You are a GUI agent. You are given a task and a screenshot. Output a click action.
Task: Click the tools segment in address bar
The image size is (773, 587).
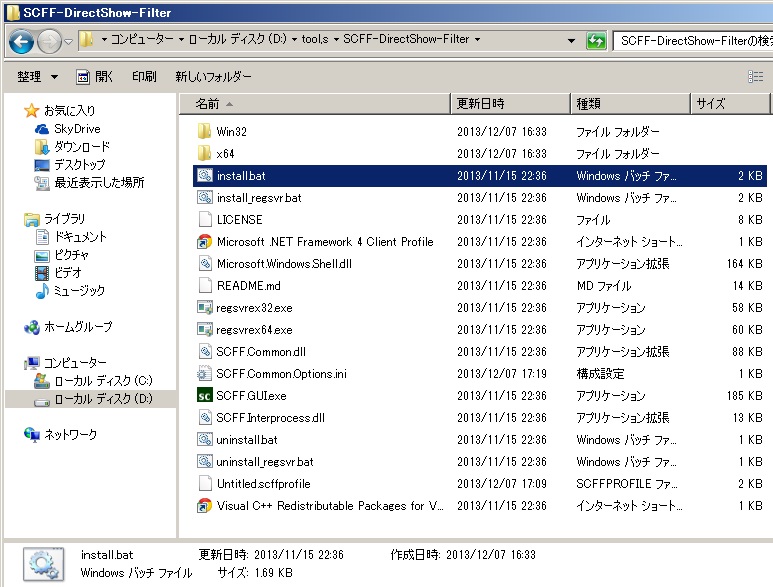click(x=315, y=39)
